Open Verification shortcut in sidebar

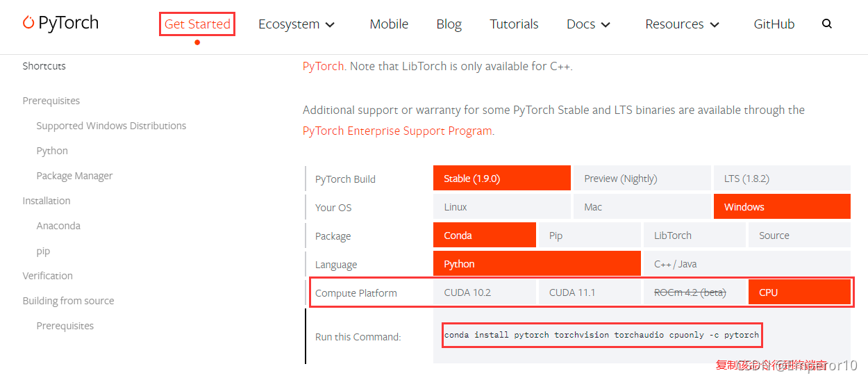click(x=47, y=276)
